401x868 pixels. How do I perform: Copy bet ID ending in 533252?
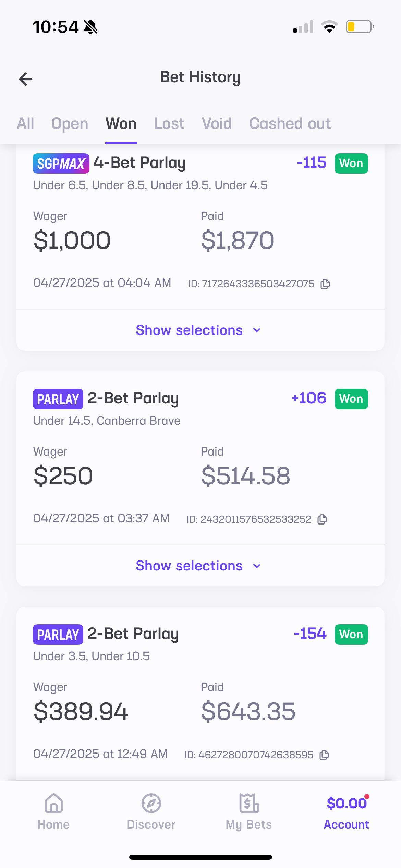[x=322, y=519]
